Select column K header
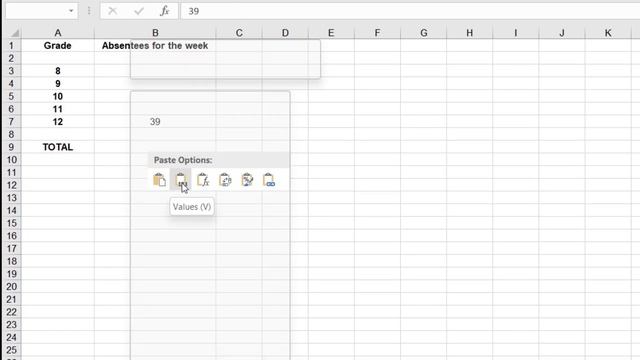This screenshot has height=360, width=640. tap(608, 33)
